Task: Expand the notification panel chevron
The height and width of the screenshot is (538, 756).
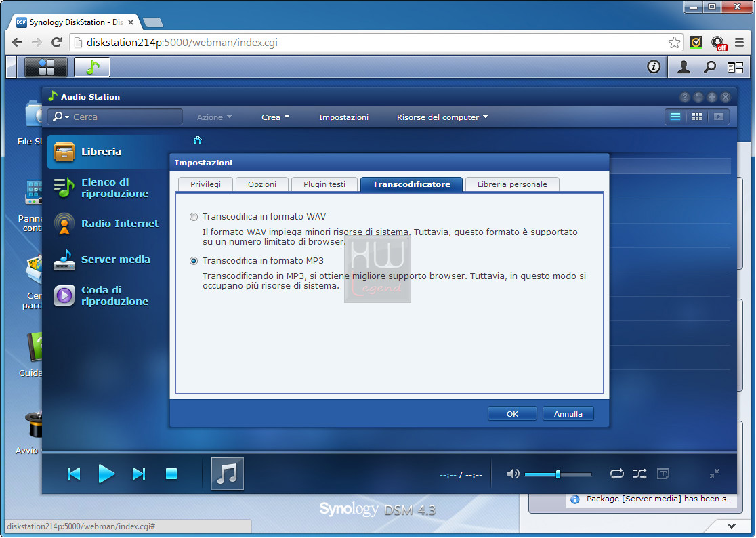Action: coord(732,526)
